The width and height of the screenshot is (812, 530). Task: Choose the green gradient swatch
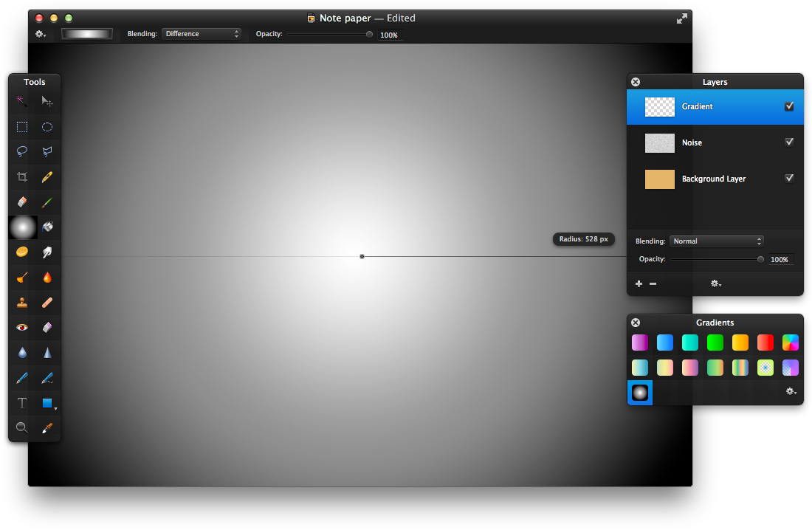[715, 343]
